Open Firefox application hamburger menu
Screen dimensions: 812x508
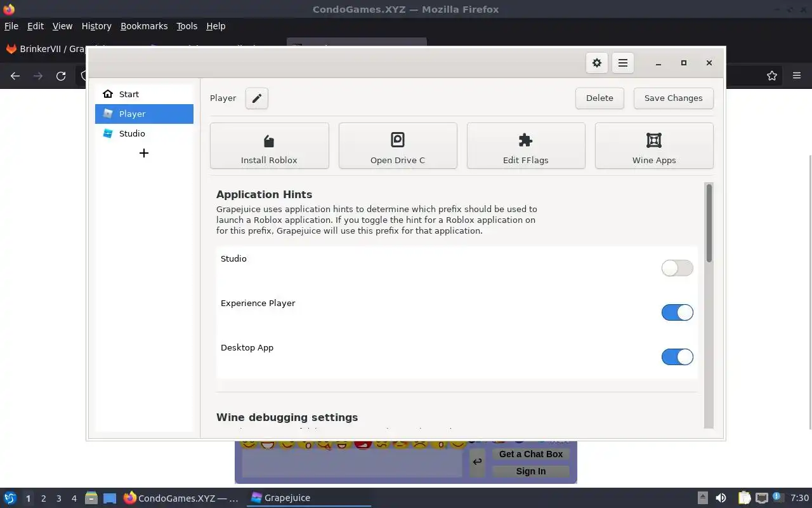[x=797, y=76]
